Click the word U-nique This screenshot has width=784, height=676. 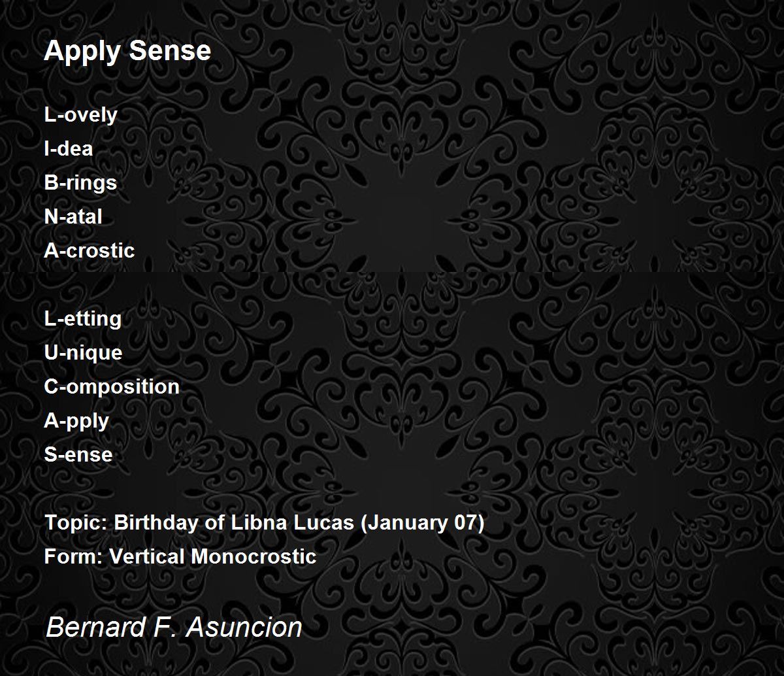click(83, 353)
